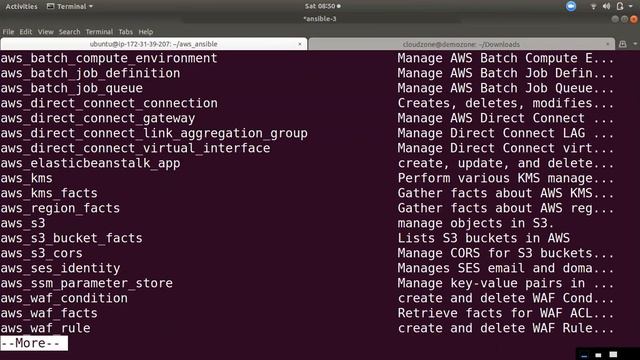The height and width of the screenshot is (360, 640).
Task: Minimize the ansible-3 terminal window
Action: click(615, 19)
